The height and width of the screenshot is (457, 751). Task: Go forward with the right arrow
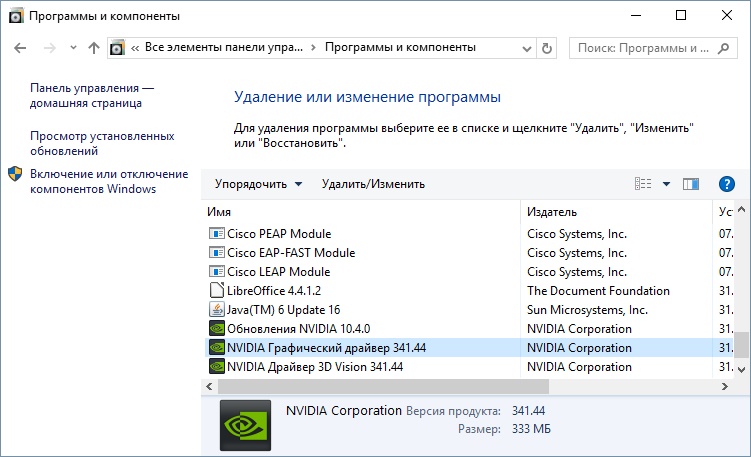tap(50, 48)
